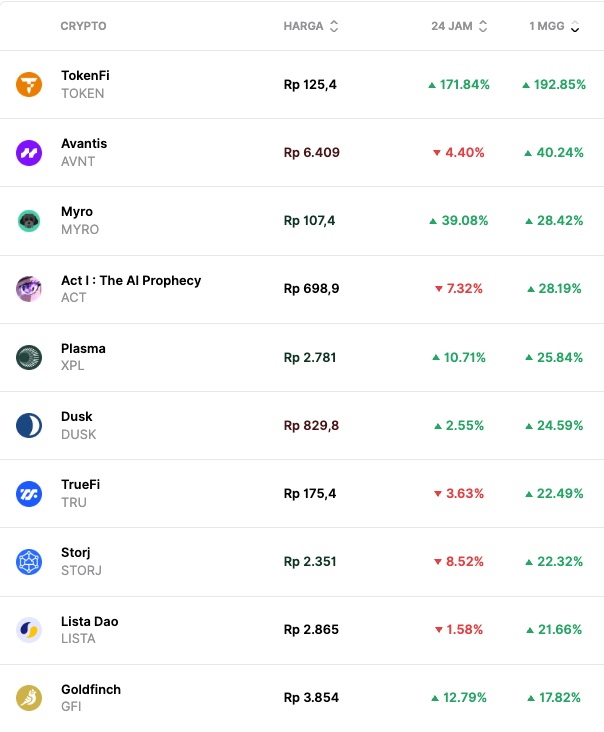Toggle sorting on the 1 MGG column

(554, 26)
